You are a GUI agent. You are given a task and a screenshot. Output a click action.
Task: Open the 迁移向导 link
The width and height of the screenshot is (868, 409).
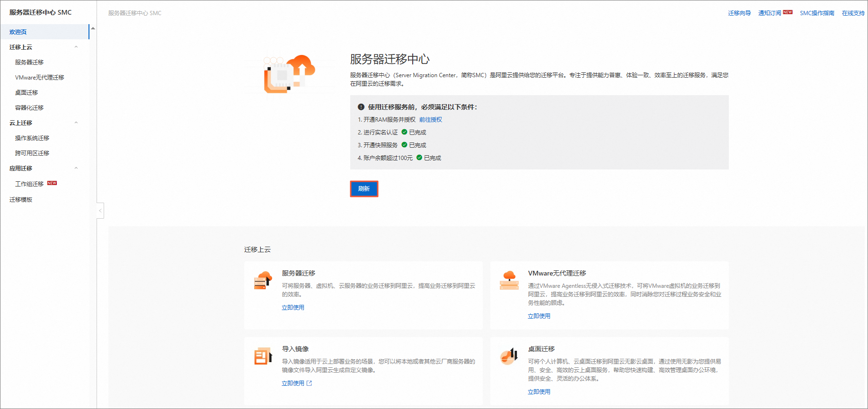[x=739, y=13]
